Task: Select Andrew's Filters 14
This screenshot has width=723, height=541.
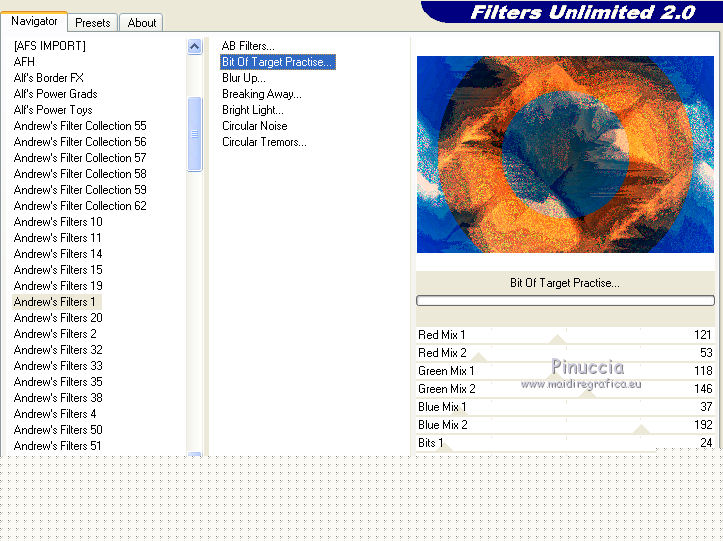Action: [x=58, y=254]
